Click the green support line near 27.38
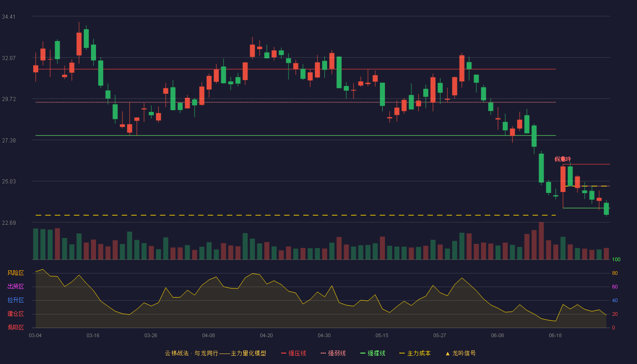The width and height of the screenshot is (637, 364). [x=296, y=136]
